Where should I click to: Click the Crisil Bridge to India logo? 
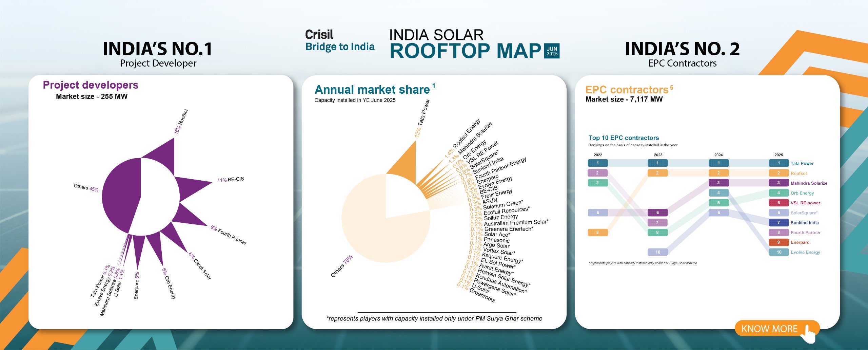pyautogui.click(x=340, y=41)
